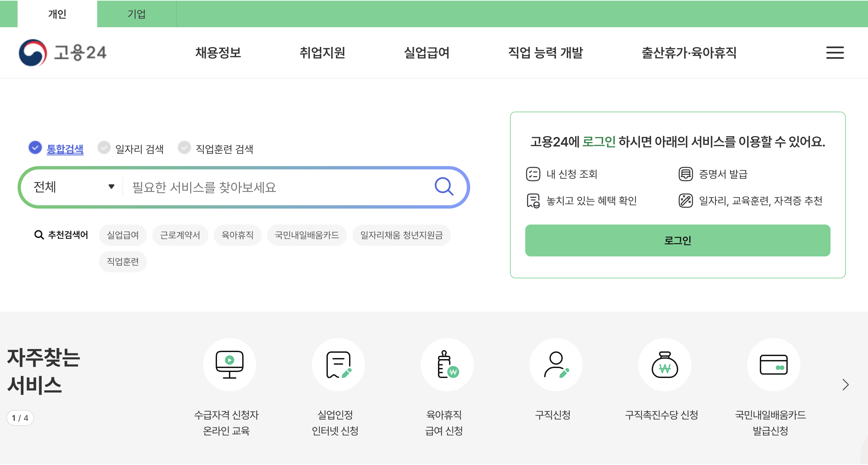The image size is (868, 465).
Task: Select 일자리채움 청년지원금 keyword chip
Action: coord(401,235)
